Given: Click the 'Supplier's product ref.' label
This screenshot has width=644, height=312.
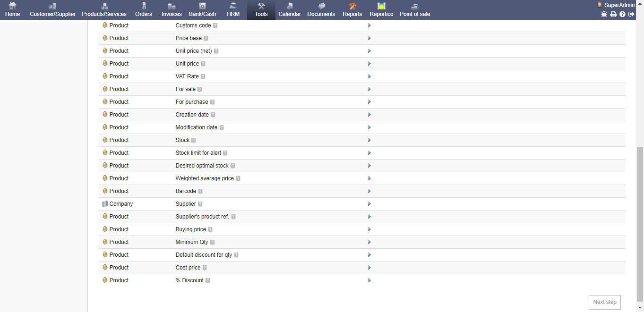Looking at the screenshot, I should (202, 217).
